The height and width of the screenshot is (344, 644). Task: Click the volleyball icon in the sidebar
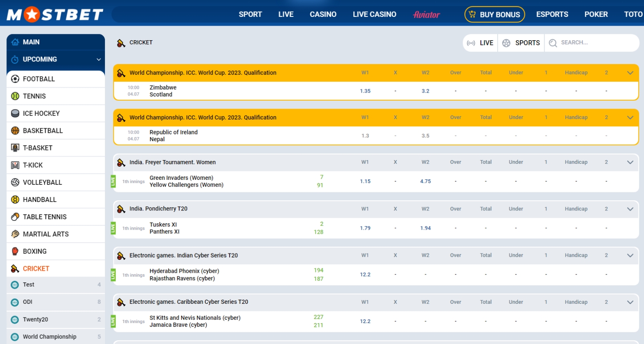tap(15, 182)
